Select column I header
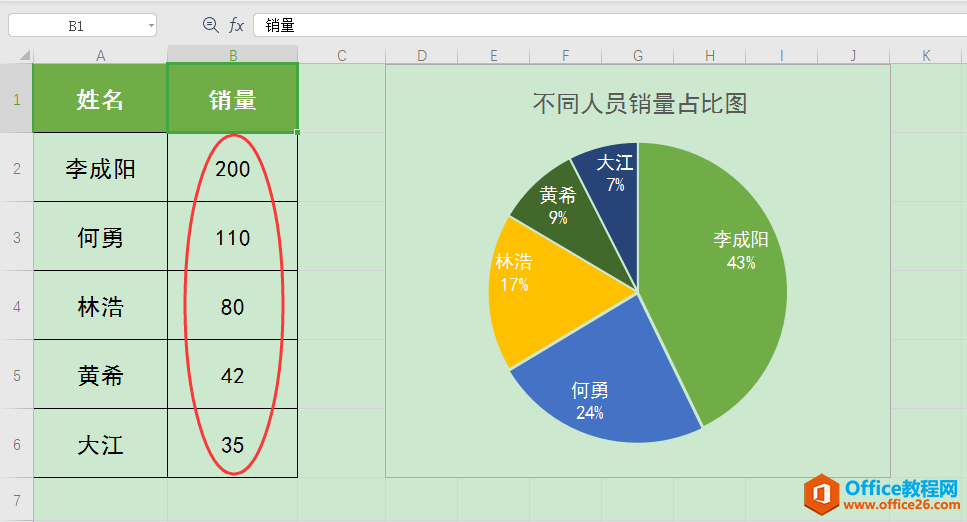The height and width of the screenshot is (522, 967). [x=781, y=55]
